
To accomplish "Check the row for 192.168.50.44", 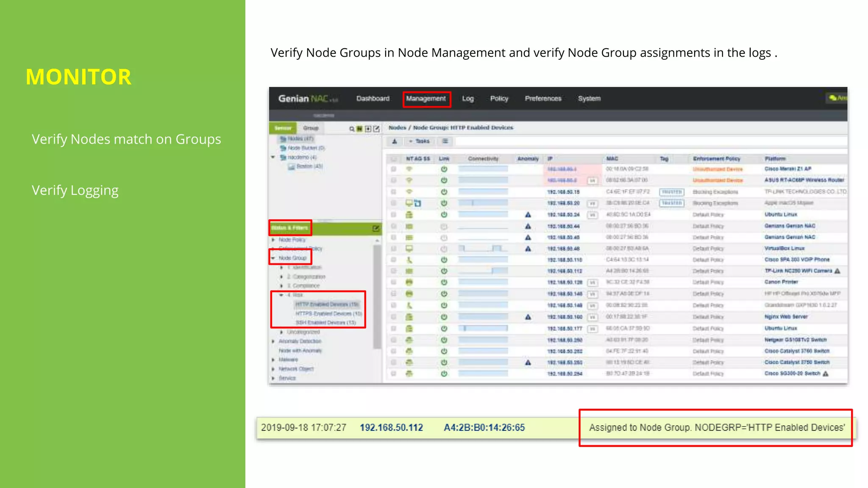I will click(x=394, y=226).
